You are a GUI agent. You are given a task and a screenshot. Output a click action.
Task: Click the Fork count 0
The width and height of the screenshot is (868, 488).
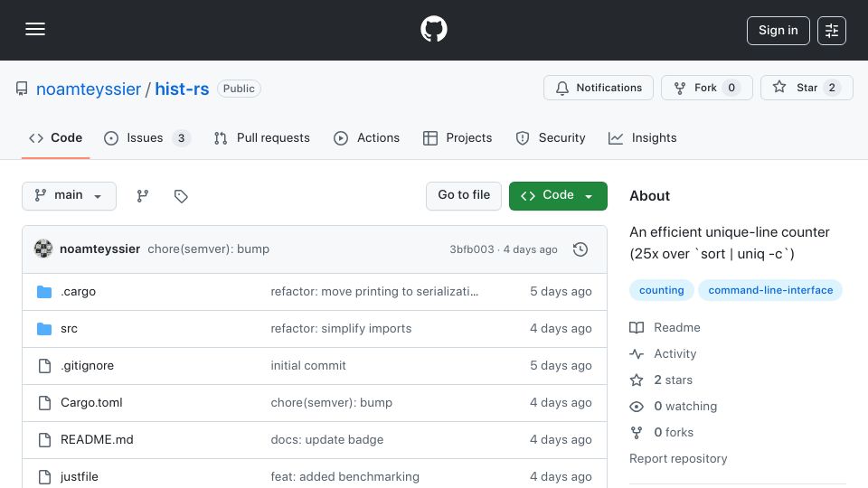click(731, 88)
